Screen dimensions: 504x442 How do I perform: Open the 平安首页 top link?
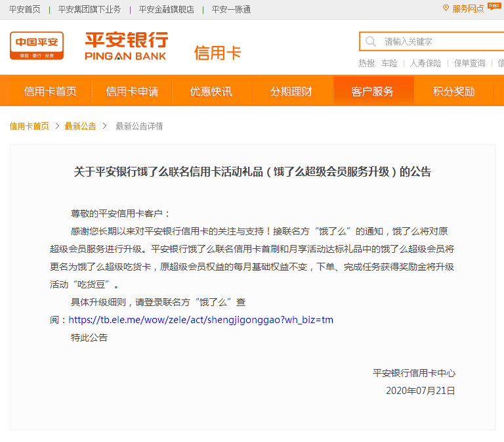click(x=25, y=9)
